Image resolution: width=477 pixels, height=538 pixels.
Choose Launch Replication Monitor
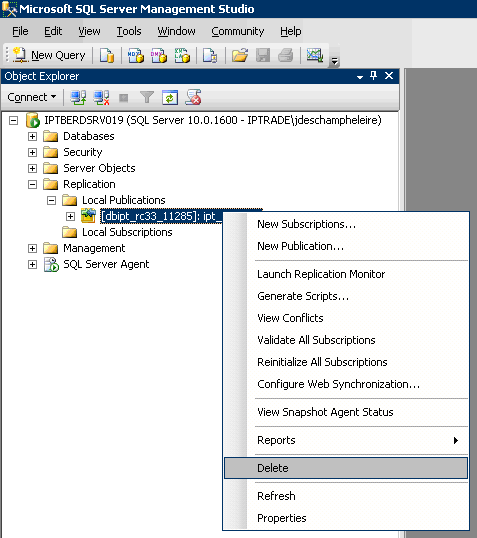(346, 274)
